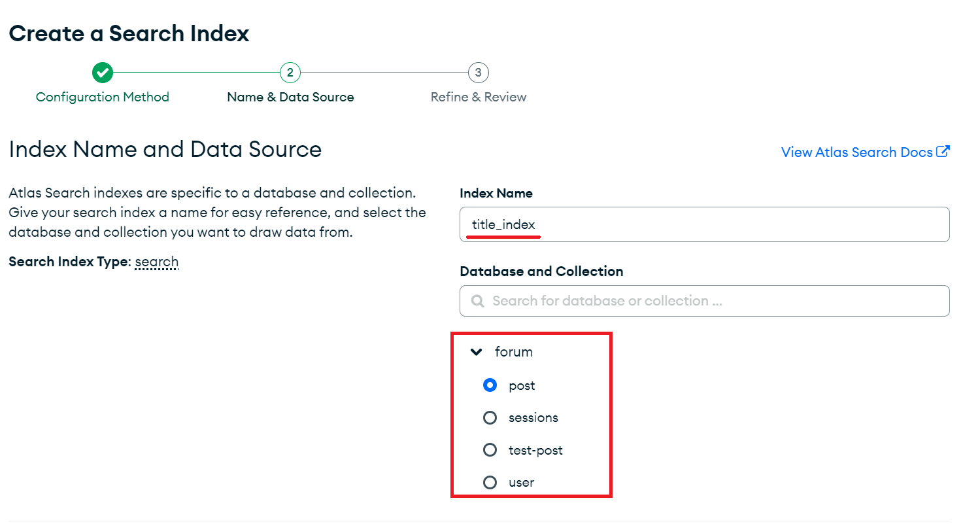This screenshot has height=524, width=980.
Task: Click the forum database name
Action: 513,352
